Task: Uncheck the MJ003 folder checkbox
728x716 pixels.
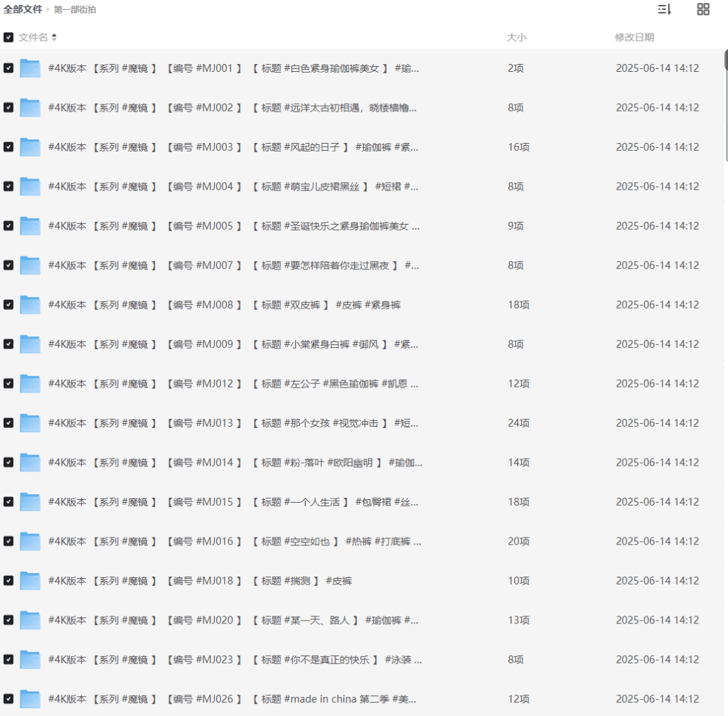Action: [9, 147]
